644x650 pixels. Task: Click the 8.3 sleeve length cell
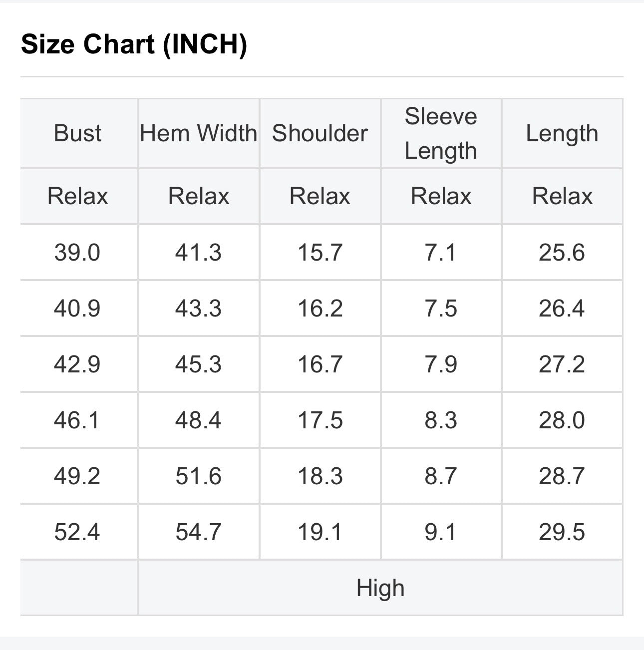pyautogui.click(x=441, y=420)
